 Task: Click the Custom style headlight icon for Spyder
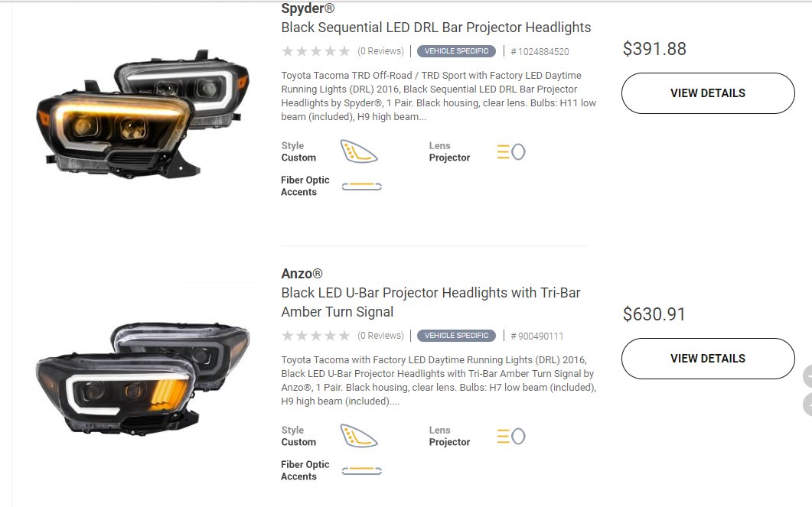coord(359,151)
